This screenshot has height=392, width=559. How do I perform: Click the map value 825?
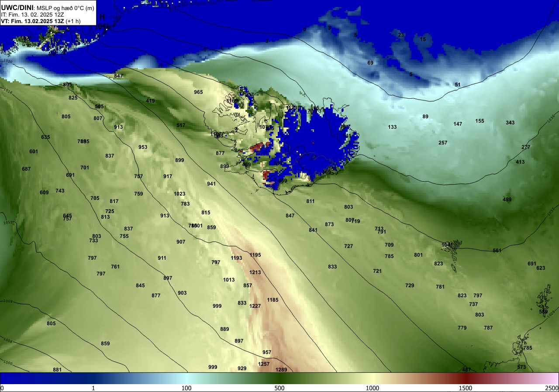point(73,98)
